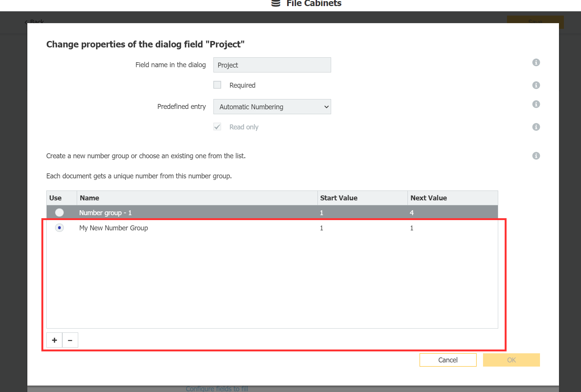Add a new number group with plus
Viewport: 581px width, 392px height.
coord(54,340)
